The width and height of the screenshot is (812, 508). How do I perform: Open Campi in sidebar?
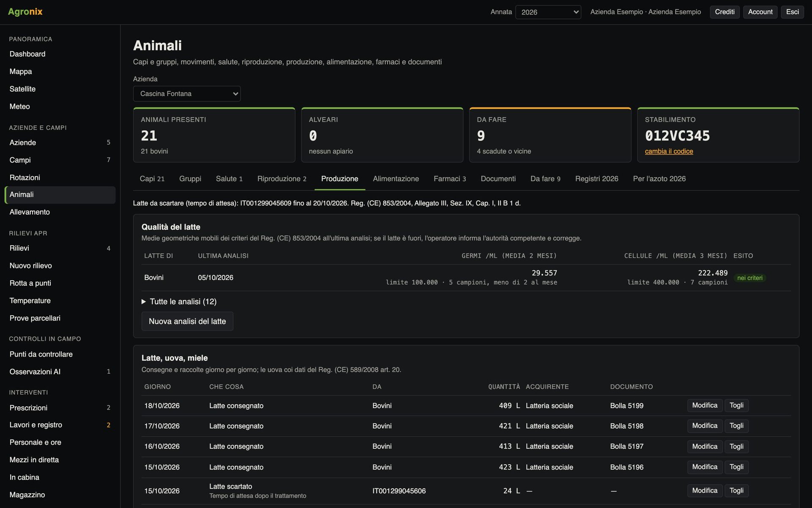pyautogui.click(x=60, y=160)
